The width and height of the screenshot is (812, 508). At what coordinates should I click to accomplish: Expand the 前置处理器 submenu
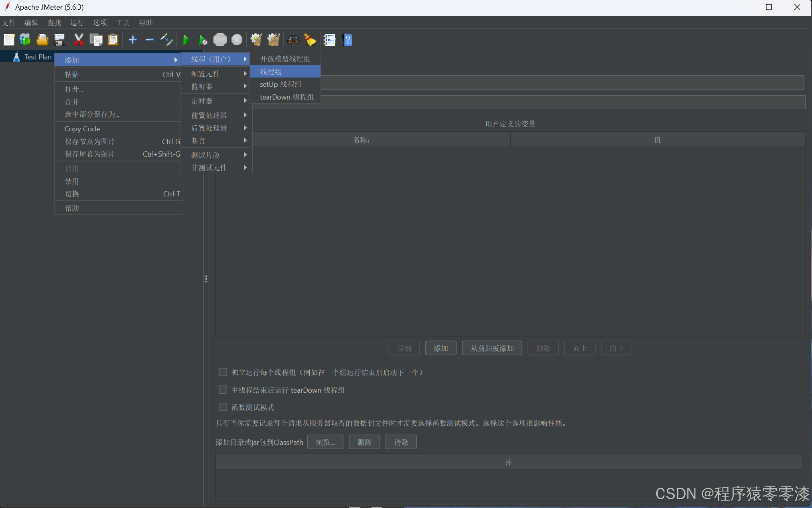coord(216,115)
